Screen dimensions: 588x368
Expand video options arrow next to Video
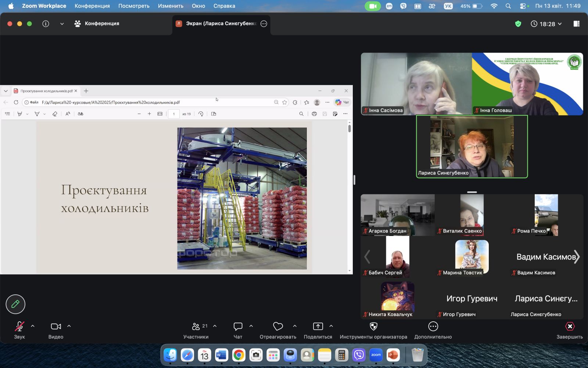pos(69,326)
